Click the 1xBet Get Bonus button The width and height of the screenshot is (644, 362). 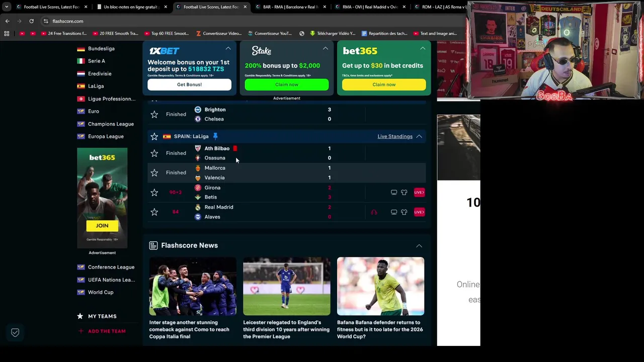pyautogui.click(x=189, y=84)
